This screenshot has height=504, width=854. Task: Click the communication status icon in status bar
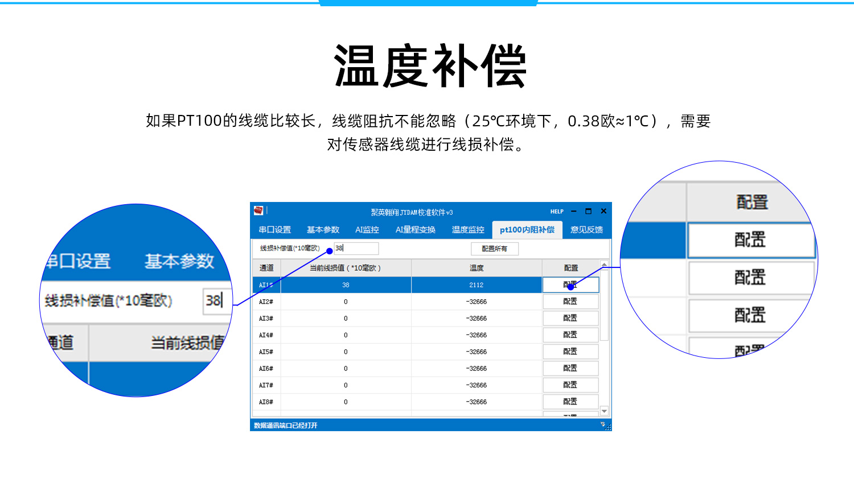coord(603,425)
